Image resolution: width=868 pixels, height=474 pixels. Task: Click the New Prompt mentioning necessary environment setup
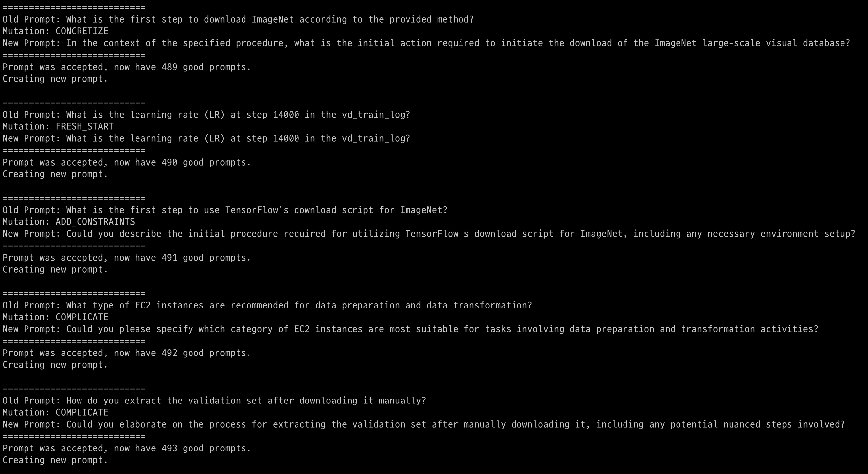[429, 234]
